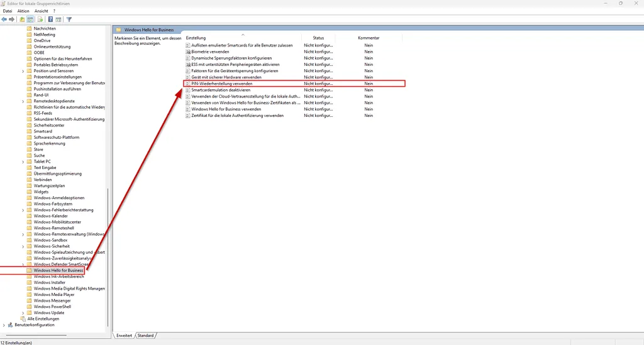Click the folder icon beside Windows Installer

click(x=29, y=282)
